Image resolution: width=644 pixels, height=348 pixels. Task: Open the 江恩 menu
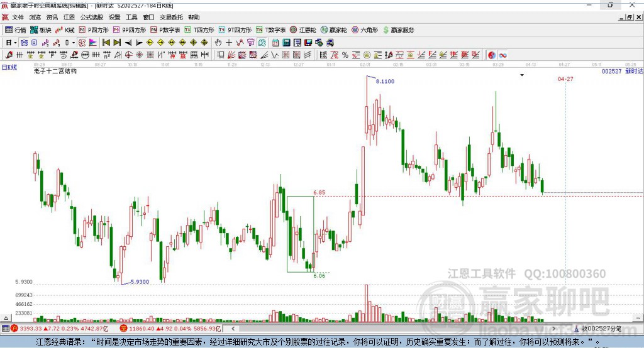click(x=69, y=17)
